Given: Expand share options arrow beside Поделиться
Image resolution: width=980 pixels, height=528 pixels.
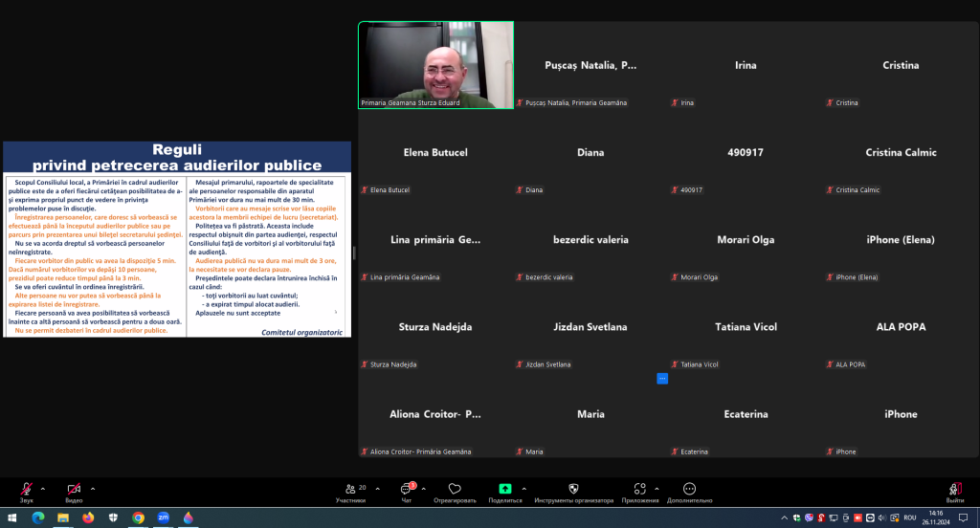Looking at the screenshot, I should [523, 489].
